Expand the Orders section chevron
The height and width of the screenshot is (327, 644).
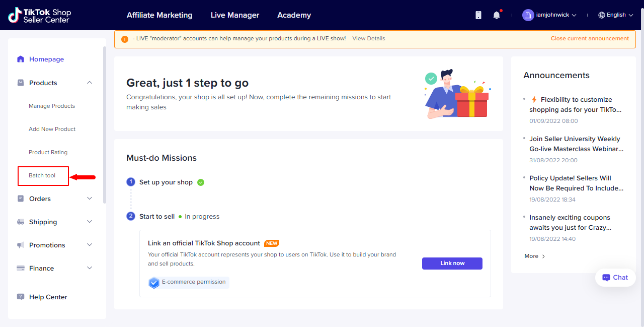[90, 199]
